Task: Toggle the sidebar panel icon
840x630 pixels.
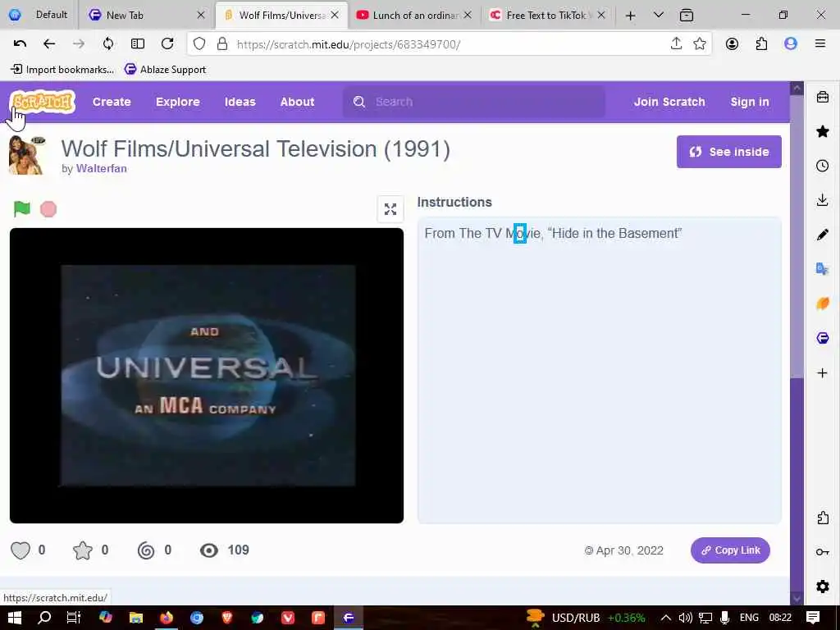Action: click(x=138, y=44)
